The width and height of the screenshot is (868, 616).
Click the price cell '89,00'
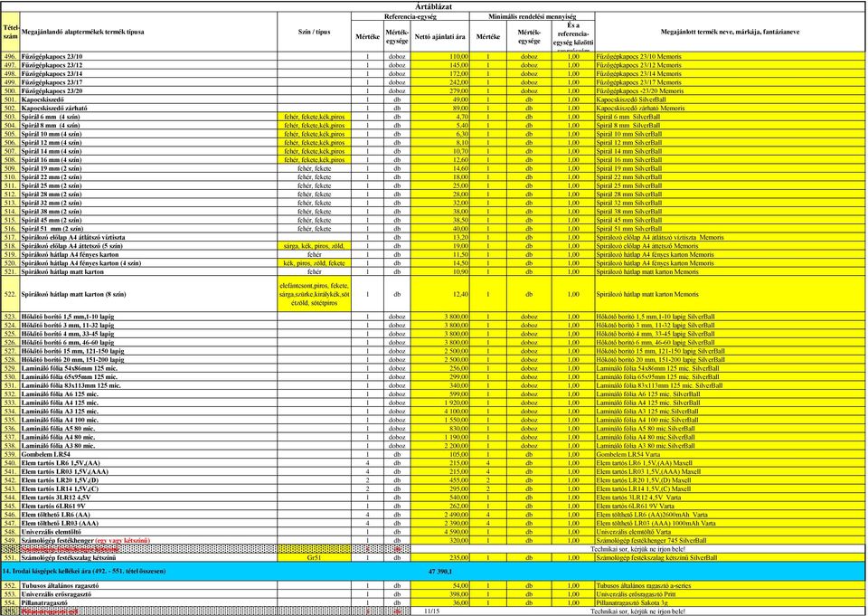pos(440,108)
